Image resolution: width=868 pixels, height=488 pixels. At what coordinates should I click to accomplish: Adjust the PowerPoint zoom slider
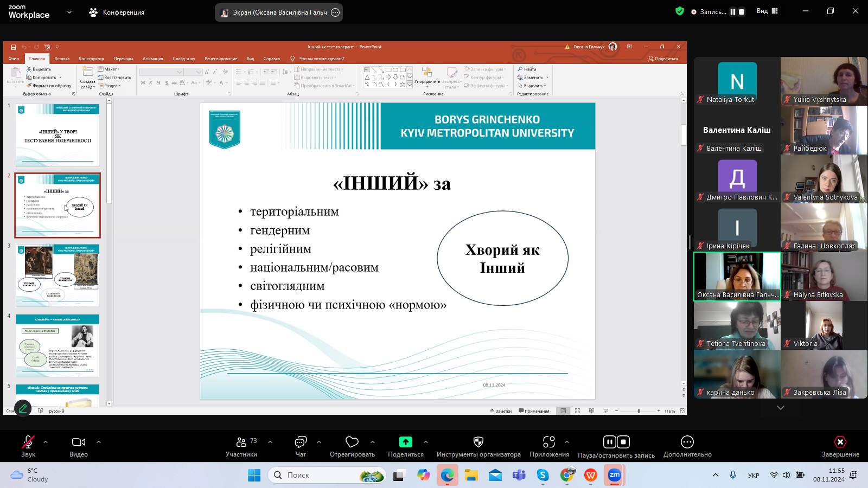(639, 411)
